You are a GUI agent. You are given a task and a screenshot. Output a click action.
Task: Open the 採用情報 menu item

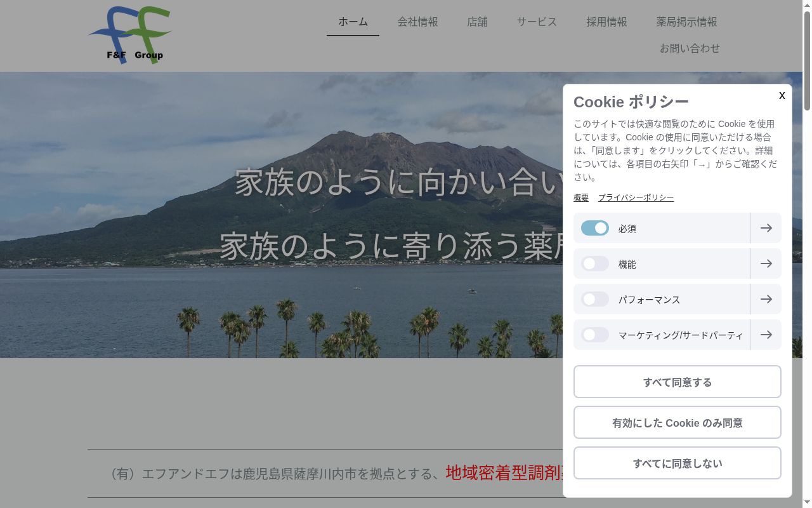click(x=606, y=22)
